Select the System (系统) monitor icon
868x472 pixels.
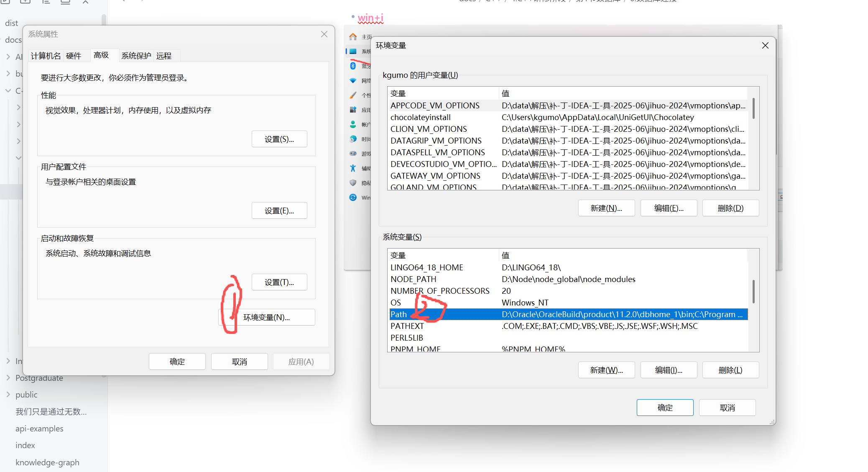353,51
